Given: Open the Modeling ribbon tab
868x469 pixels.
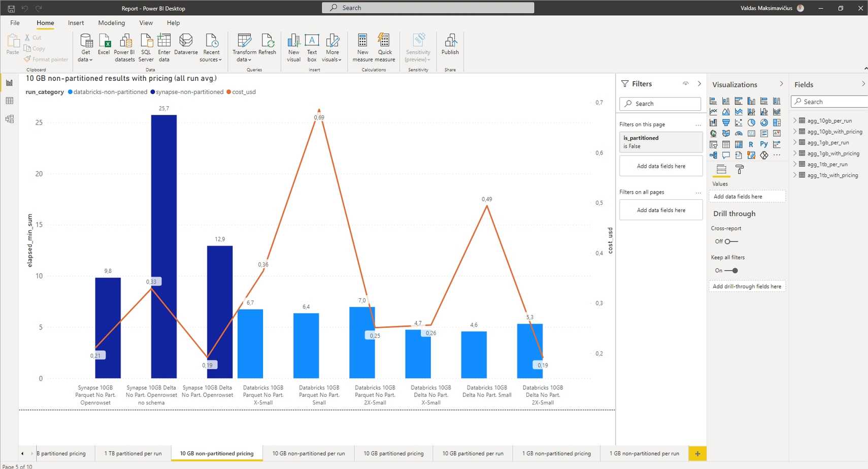Looking at the screenshot, I should (111, 22).
